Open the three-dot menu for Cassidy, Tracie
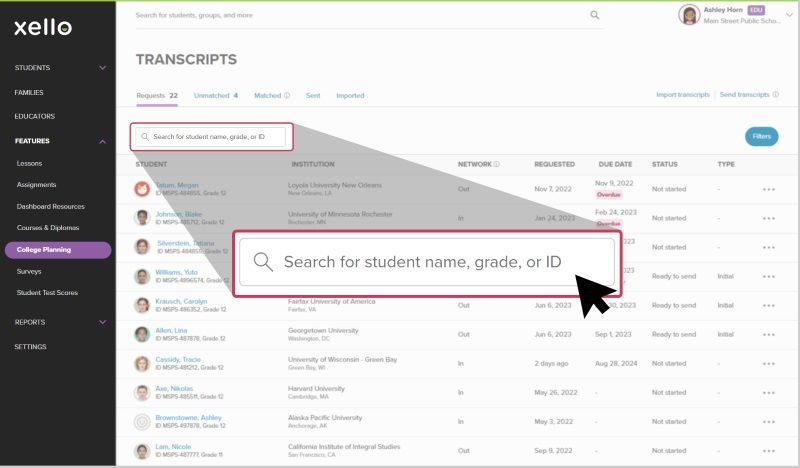Image resolution: width=800 pixels, height=468 pixels. click(x=768, y=364)
